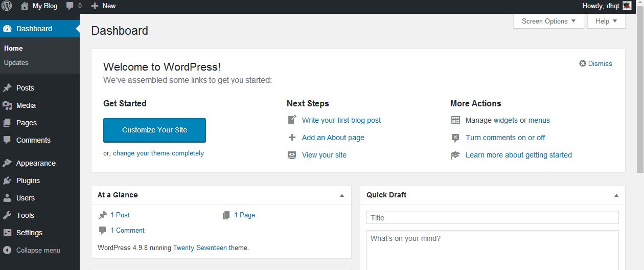This screenshot has width=644, height=270.
Task: Toggle the At a Glance panel arrow
Action: point(342,195)
